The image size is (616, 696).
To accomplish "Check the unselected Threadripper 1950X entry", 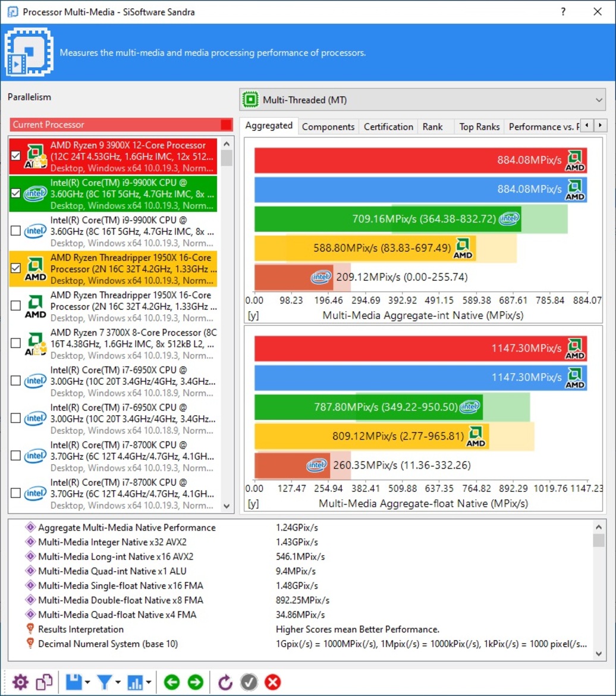I will pyautogui.click(x=16, y=306).
